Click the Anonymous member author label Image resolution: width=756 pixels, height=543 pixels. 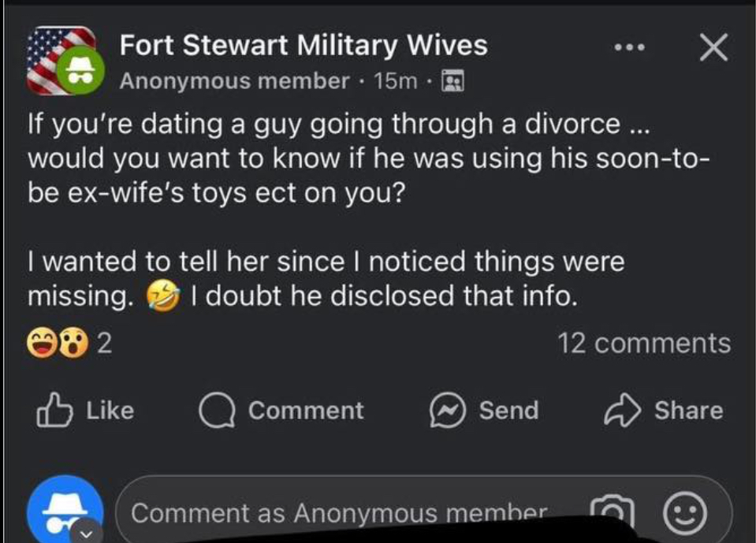point(234,80)
